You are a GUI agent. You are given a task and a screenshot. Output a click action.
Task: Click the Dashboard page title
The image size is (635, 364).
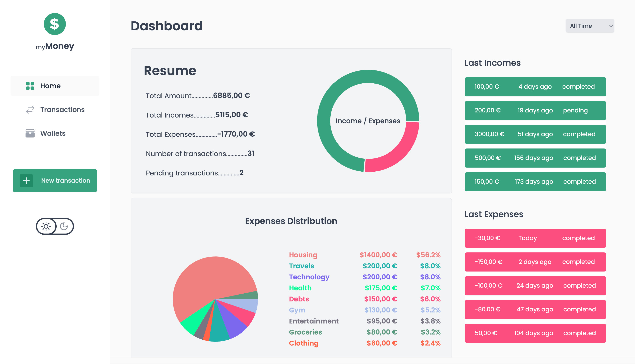pyautogui.click(x=167, y=26)
